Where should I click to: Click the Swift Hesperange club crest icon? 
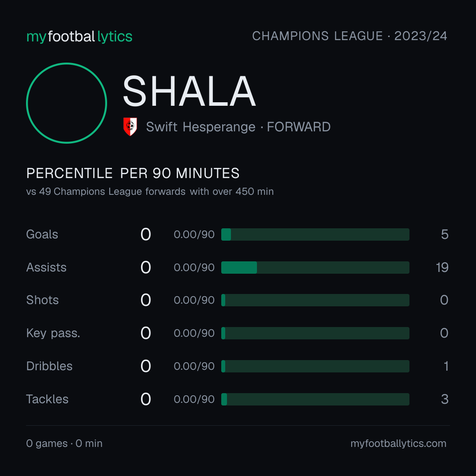tap(130, 126)
